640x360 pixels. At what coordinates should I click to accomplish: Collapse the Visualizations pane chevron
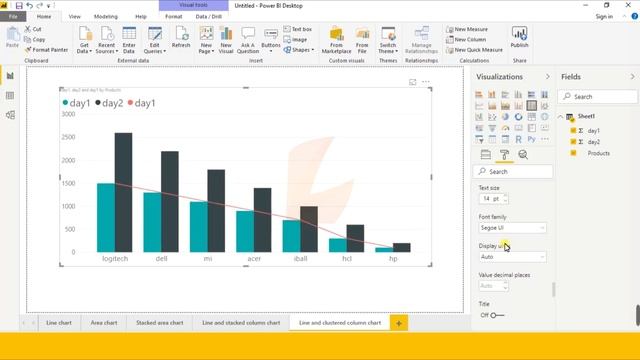[x=547, y=77]
